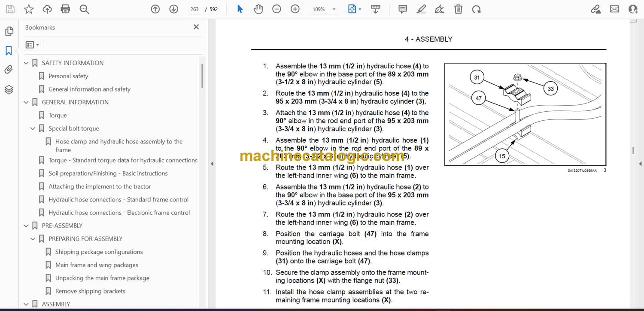Choose the Selection arrow tool
644x311 pixels.
coord(240,9)
